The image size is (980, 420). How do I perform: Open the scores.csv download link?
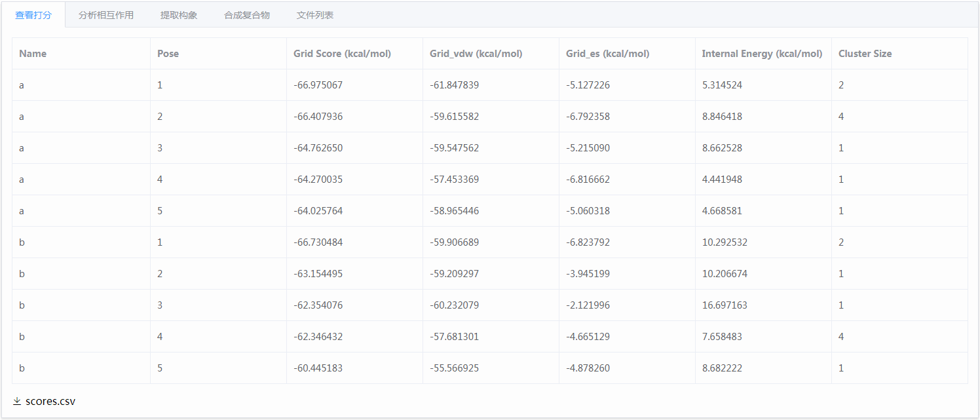pyautogui.click(x=50, y=401)
